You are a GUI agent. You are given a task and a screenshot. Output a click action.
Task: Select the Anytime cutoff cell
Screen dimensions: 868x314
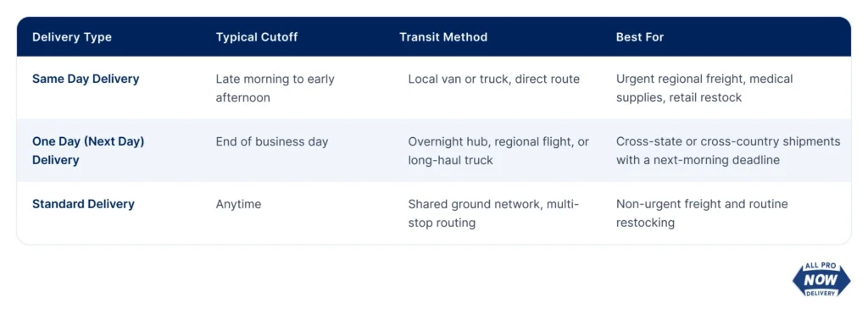pos(238,205)
